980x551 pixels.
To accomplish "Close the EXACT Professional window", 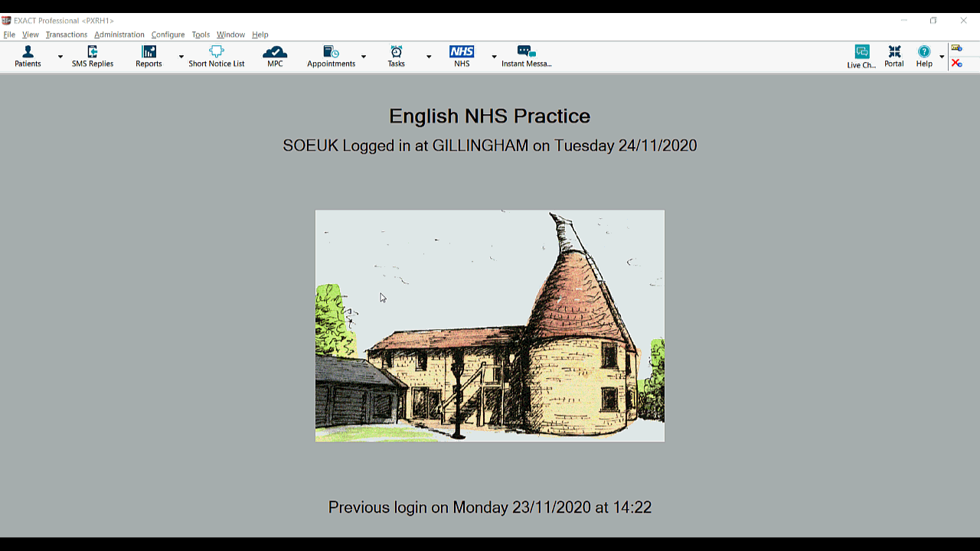I will pos(963,21).
